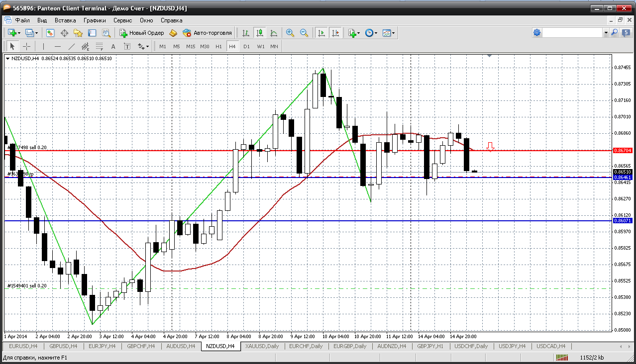Open the Файл menu
This screenshot has width=636, height=364.
point(22,20)
